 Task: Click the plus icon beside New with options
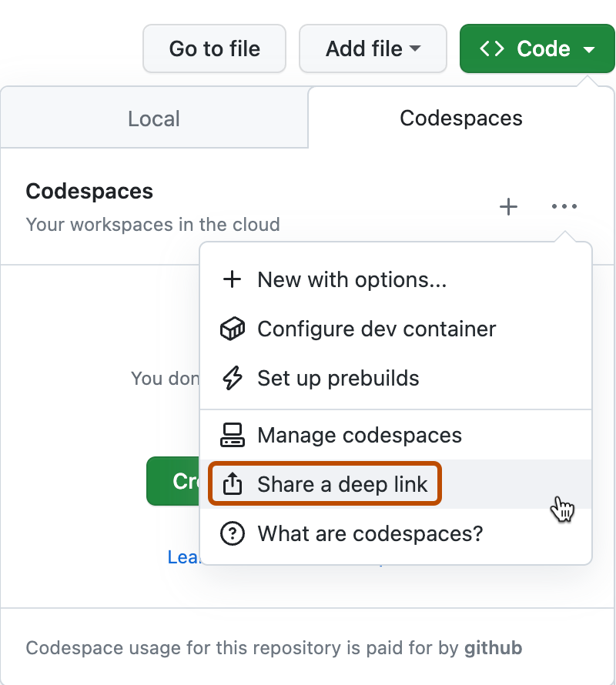tap(232, 279)
